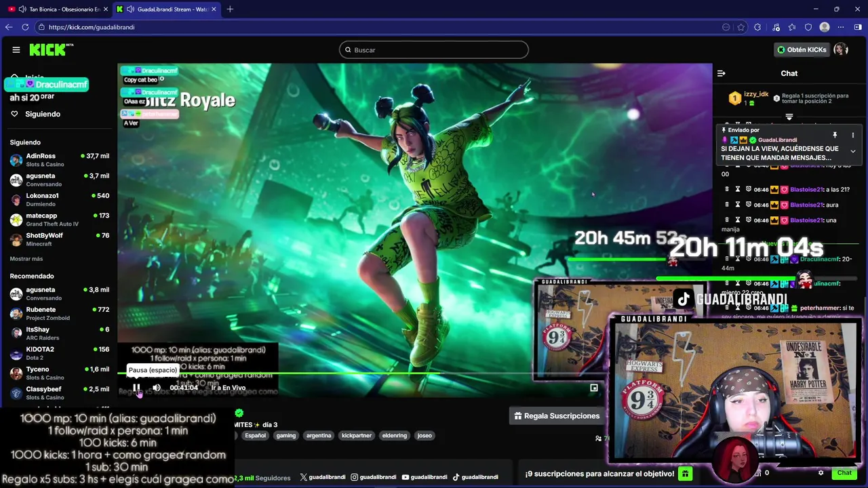Open ItsShay ARC Raiders channel
Viewport: 868px width, 488px height.
(59, 333)
